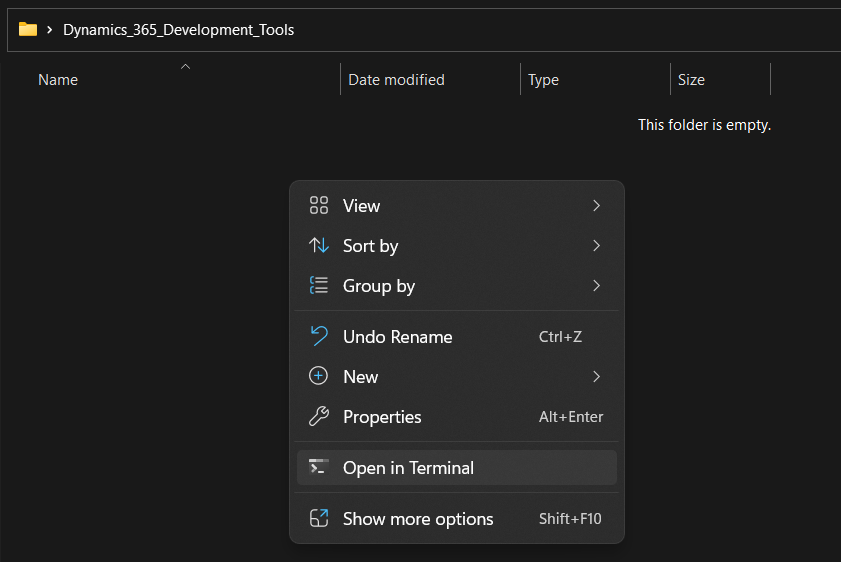Click the sort direction arrow above Name
Screen dimensions: 841x562
pyautogui.click(x=186, y=66)
